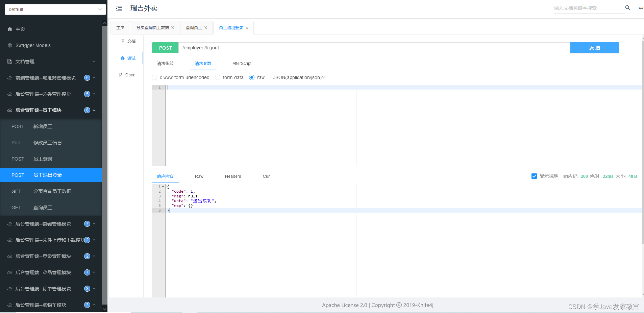Close the 查询员工 tab

[206, 28]
